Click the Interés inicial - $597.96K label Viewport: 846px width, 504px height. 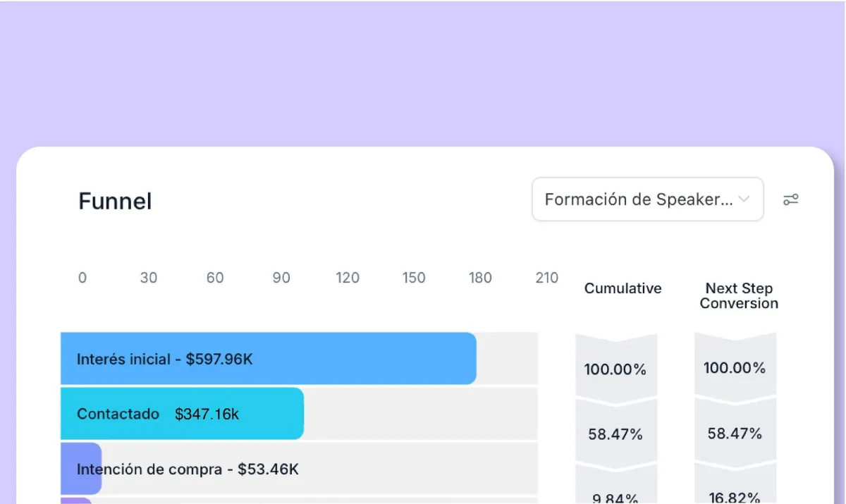click(x=164, y=359)
